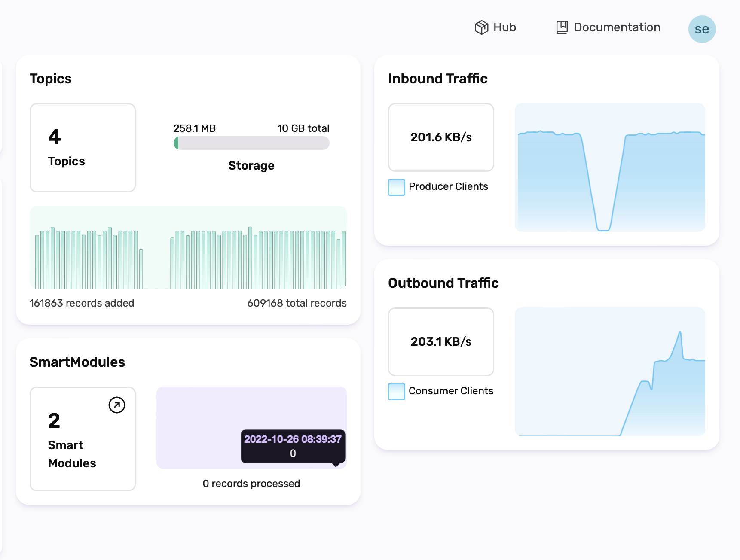Enable Producer Clients traffic overlay
The width and height of the screenshot is (740, 560).
coord(396,187)
